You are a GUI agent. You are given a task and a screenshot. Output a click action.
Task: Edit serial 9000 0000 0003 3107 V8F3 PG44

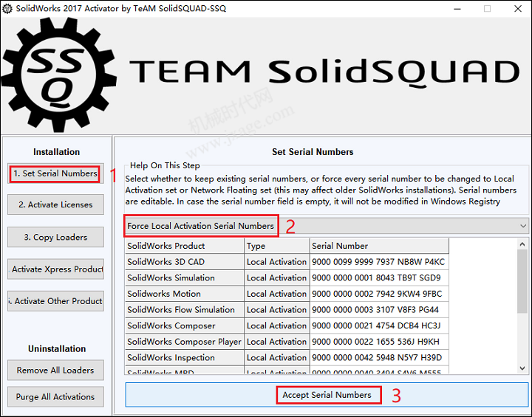[x=379, y=309]
